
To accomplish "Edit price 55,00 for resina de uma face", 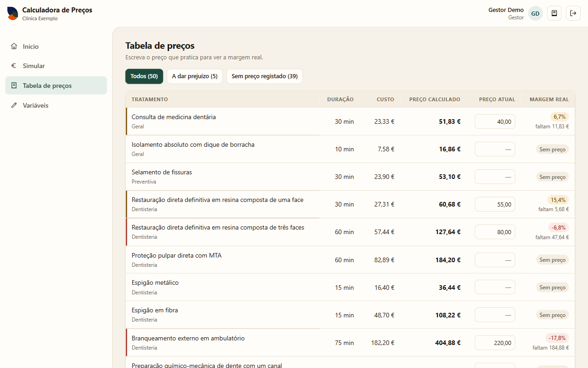I will [x=495, y=204].
